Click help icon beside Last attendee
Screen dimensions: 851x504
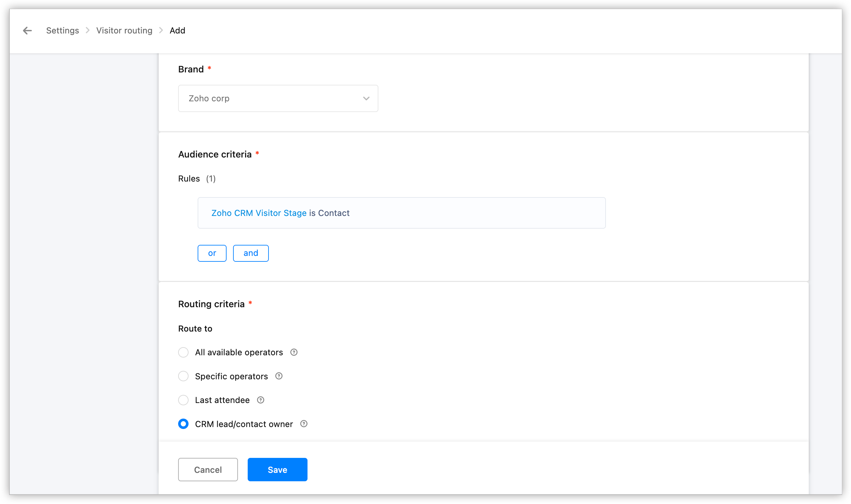[260, 400]
